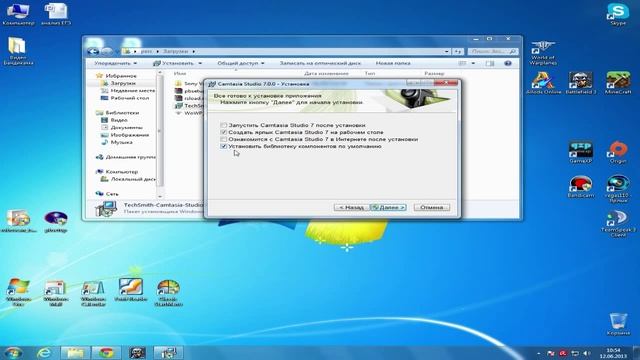Screen dimensions: 640x360
Task: Launch Google Chrome from the taskbar
Action: pos(106,353)
